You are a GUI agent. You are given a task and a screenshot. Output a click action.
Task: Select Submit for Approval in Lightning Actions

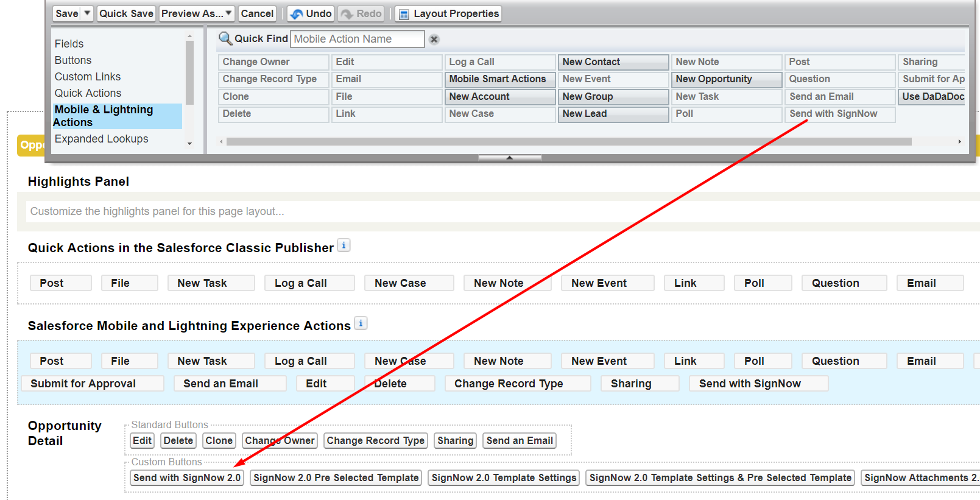(93, 384)
